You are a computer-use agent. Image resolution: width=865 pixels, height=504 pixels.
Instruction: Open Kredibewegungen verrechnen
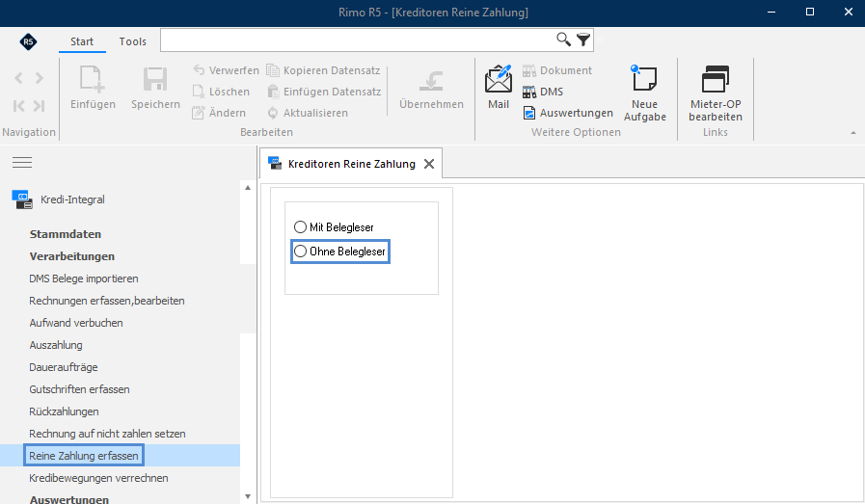pyautogui.click(x=98, y=478)
